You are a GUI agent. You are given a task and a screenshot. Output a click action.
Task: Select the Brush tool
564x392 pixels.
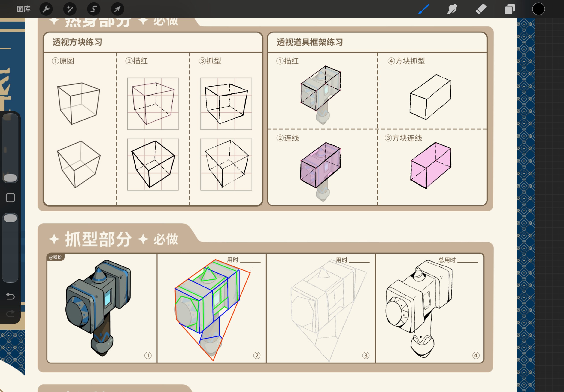424,9
